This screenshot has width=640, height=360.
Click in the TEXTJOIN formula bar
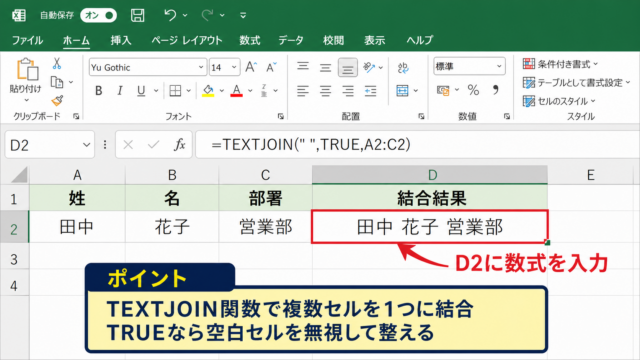click(x=418, y=145)
